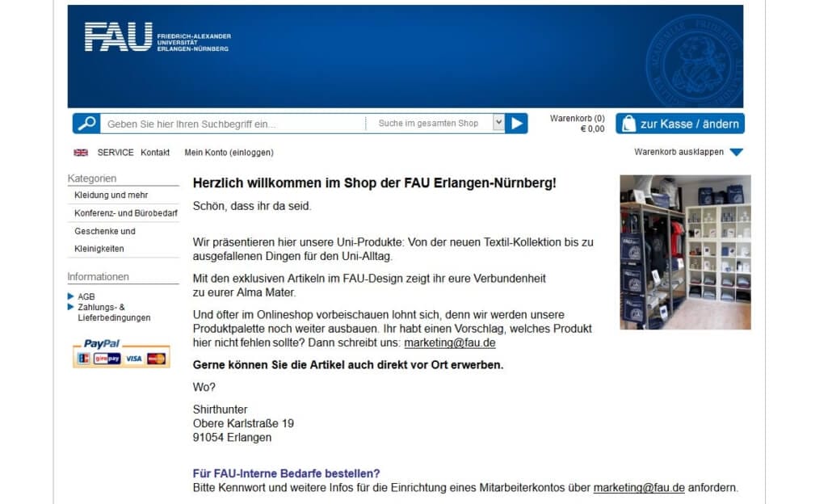Click the blue arrow beside AGB
This screenshot has height=504, width=832.
pyautogui.click(x=70, y=296)
